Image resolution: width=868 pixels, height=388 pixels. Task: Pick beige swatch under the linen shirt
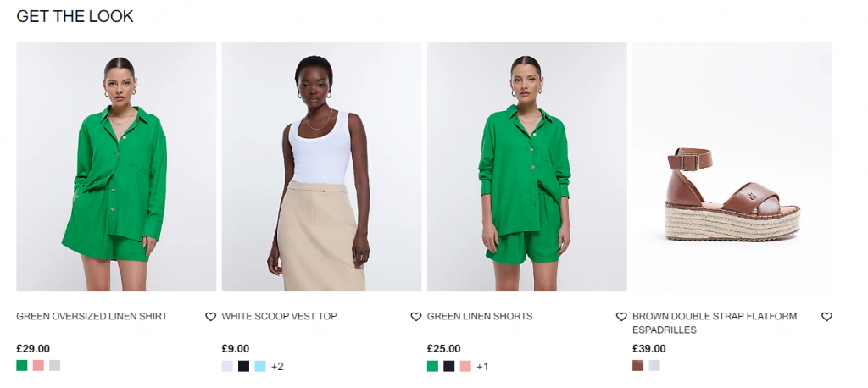pos(54,365)
